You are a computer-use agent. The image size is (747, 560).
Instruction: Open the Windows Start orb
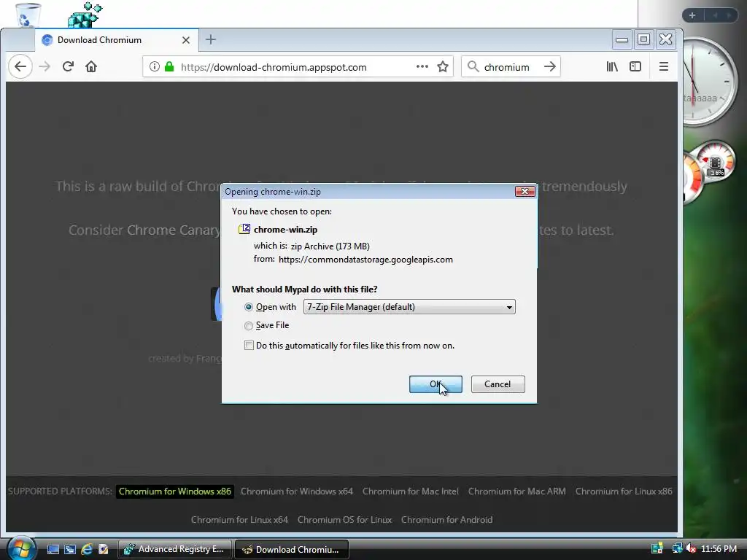coord(20,548)
